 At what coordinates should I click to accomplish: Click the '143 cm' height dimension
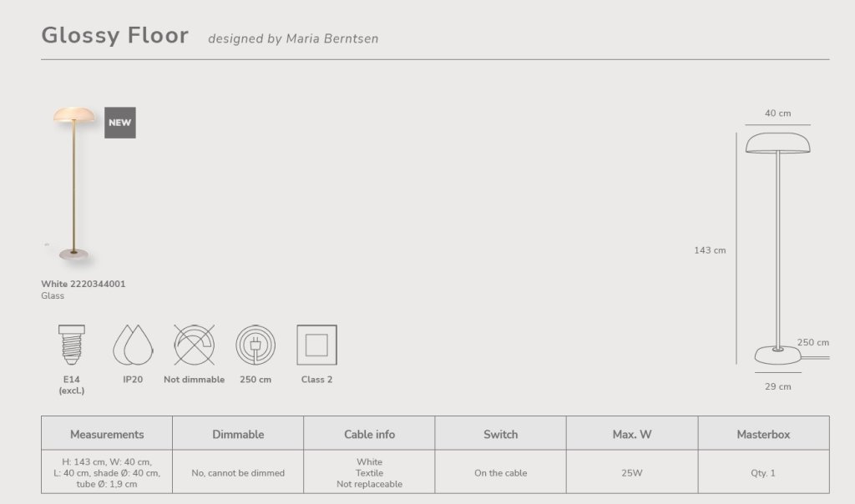[710, 250]
